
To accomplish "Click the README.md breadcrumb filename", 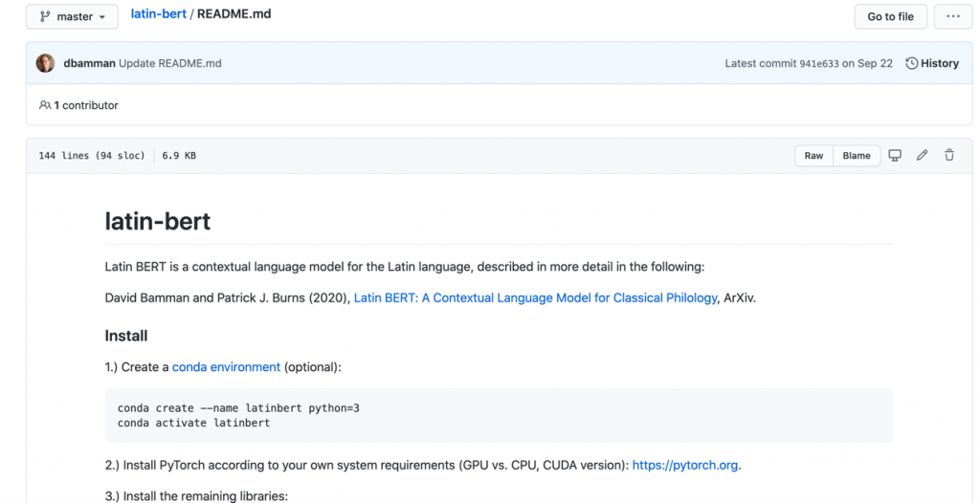I will coord(234,13).
